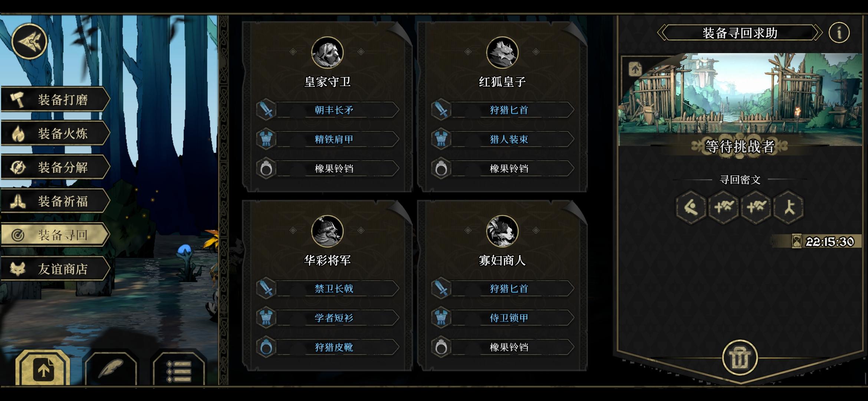Open the feather quill icon tab
This screenshot has width=868, height=401.
coord(111,368)
